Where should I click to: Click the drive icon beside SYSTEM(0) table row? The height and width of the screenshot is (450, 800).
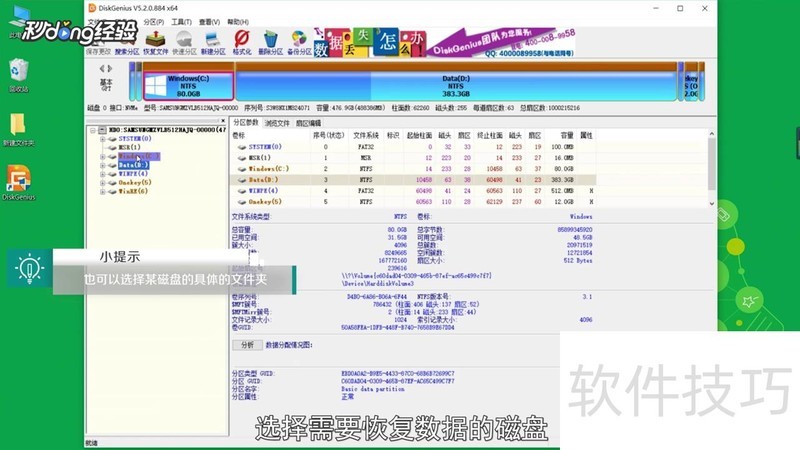coord(242,147)
